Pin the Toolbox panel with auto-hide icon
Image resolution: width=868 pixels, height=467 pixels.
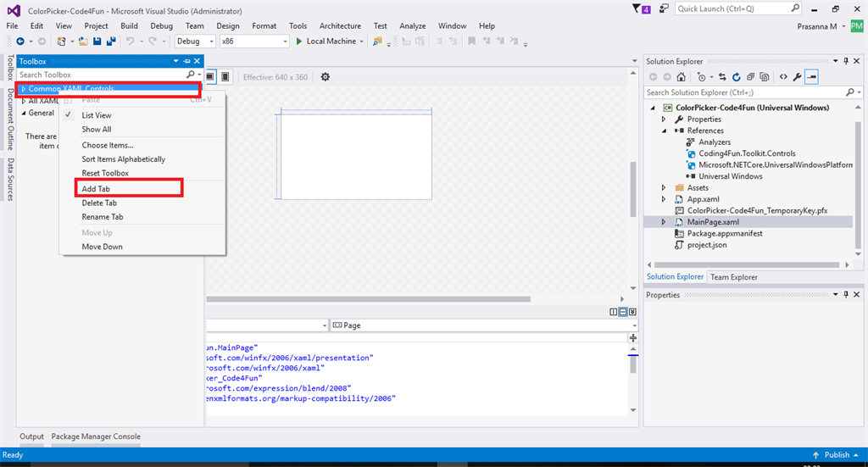[186, 61]
